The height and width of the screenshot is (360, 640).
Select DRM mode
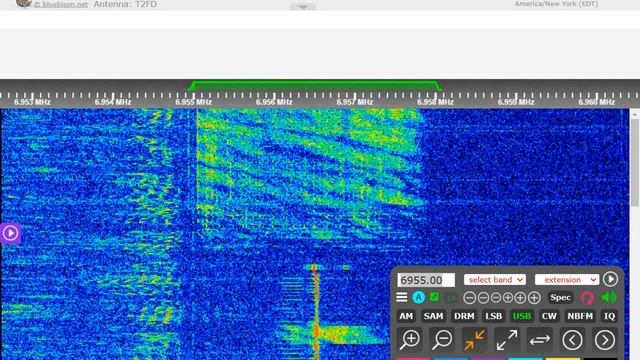tap(464, 316)
